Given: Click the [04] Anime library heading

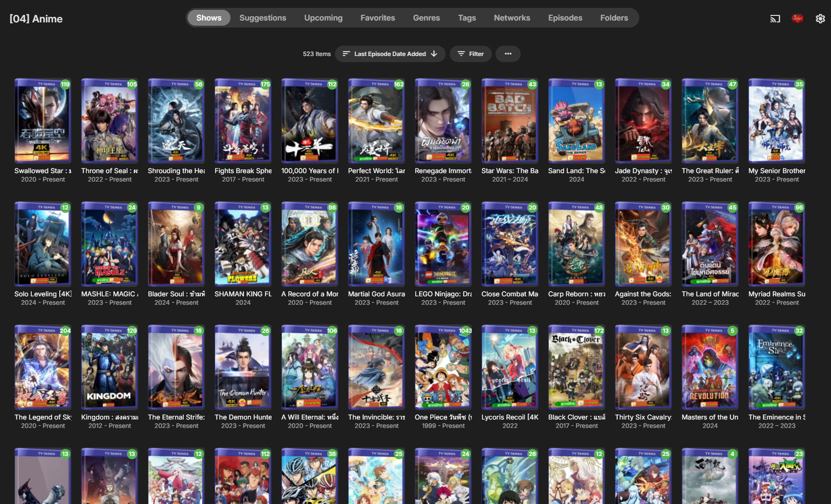Looking at the screenshot, I should coord(36,19).
